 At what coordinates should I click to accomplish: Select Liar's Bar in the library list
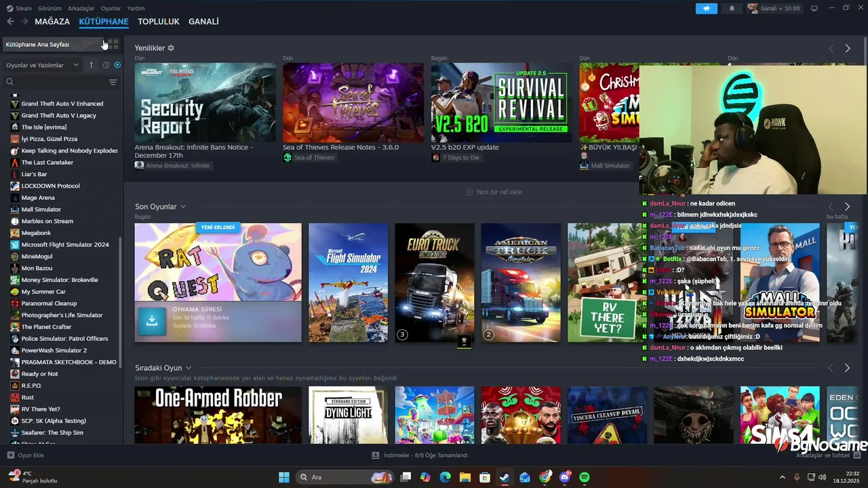[x=34, y=174]
